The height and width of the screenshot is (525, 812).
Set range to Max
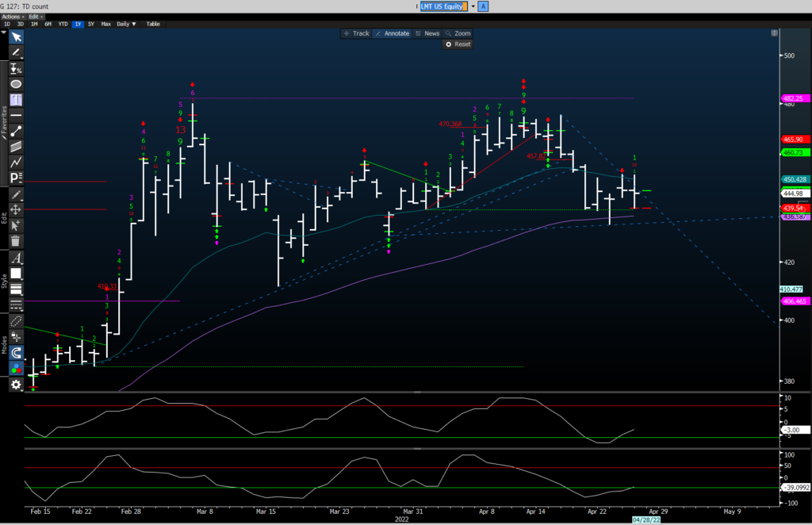pos(106,24)
